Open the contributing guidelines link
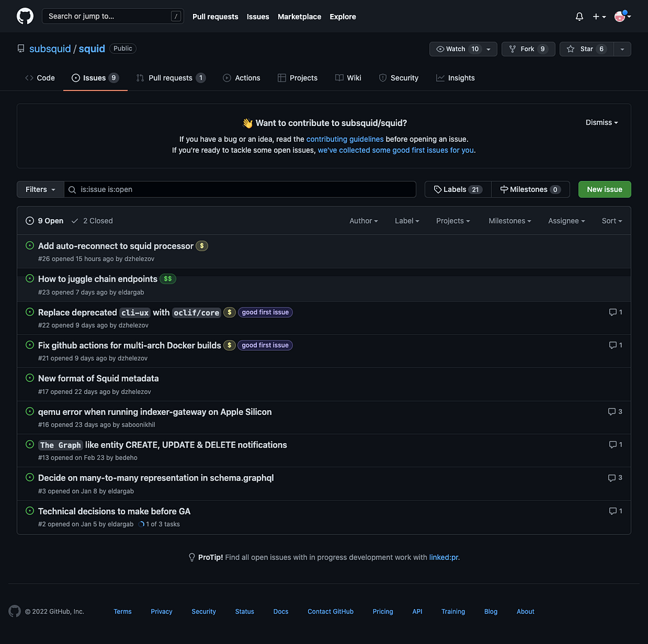The image size is (648, 644). (345, 139)
